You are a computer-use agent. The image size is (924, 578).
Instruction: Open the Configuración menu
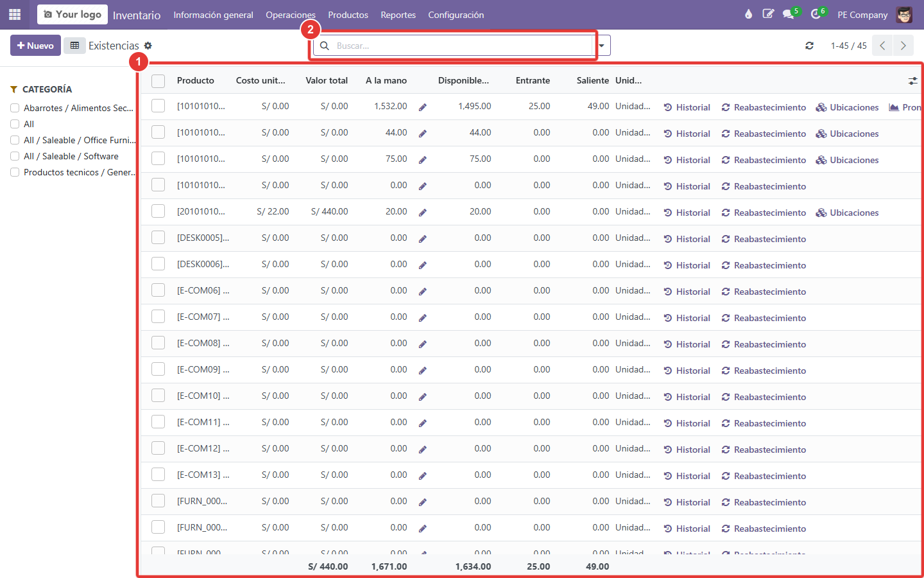click(x=456, y=15)
